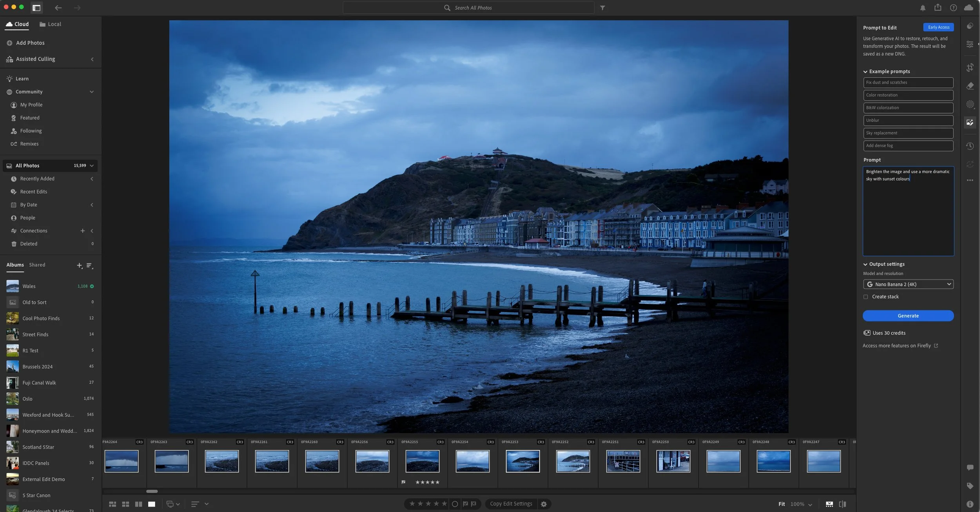Expand the Recently Added arrow

tap(92, 179)
